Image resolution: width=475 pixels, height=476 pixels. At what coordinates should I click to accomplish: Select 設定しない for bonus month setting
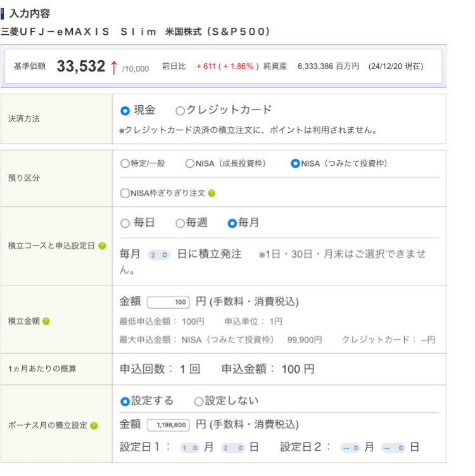tap(199, 401)
